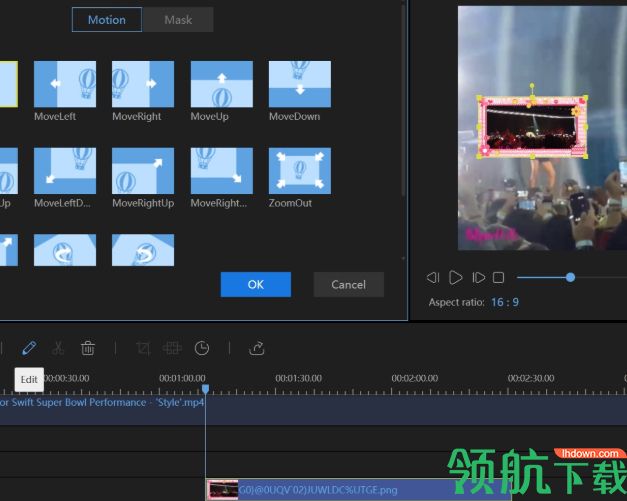627x501 pixels.
Task: Open the Mosaic tool icon
Action: coord(172,348)
